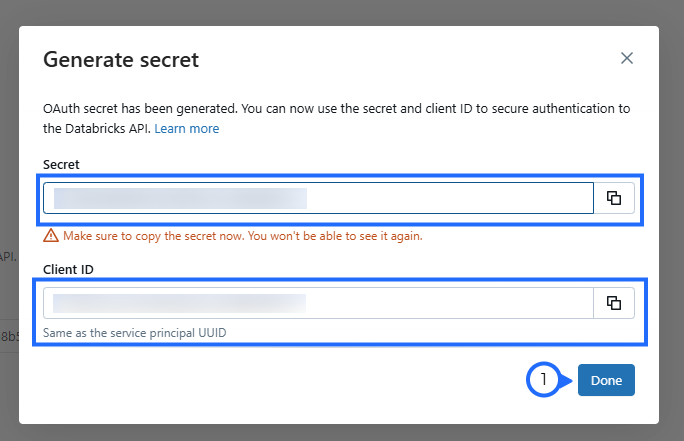Click the dimmed backdrop above the dialog
Screen dimensions: 684x441
(340, 12)
